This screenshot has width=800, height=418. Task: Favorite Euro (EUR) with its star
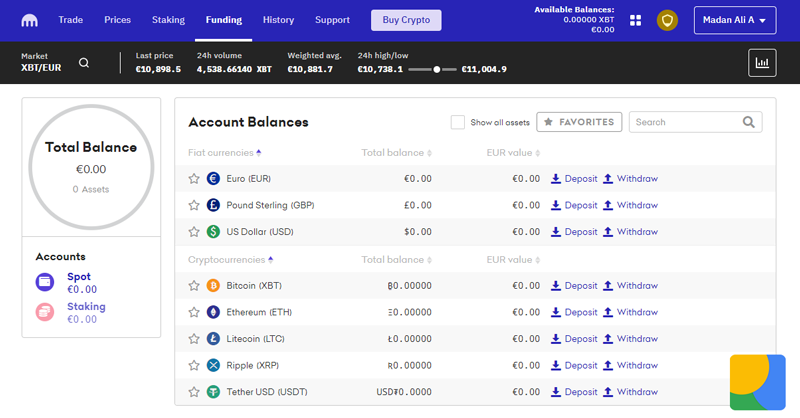point(194,179)
